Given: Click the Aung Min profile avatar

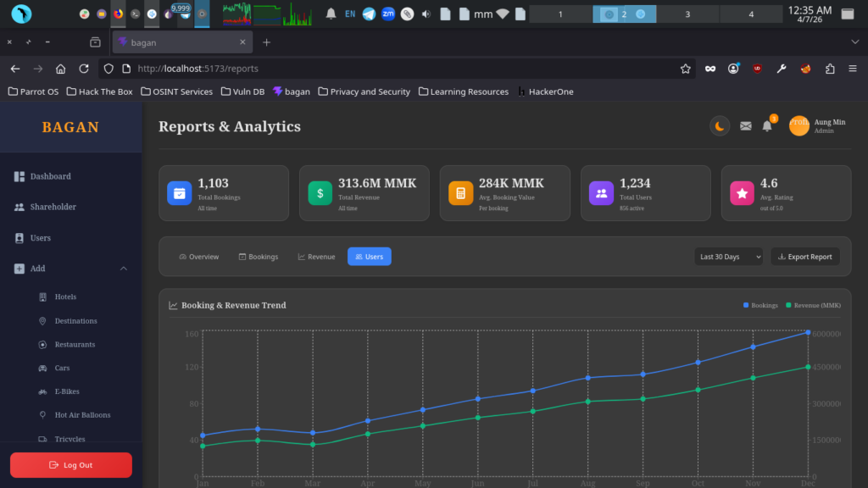Looking at the screenshot, I should coord(798,125).
